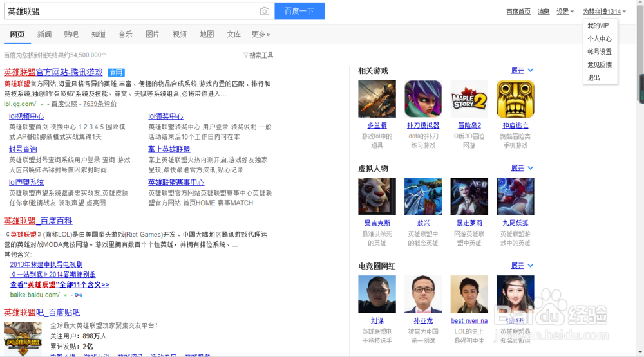Screen dimensions: 644x357
Task: Click the 九尾妖狐 character thumbnail
Action: coord(515,197)
